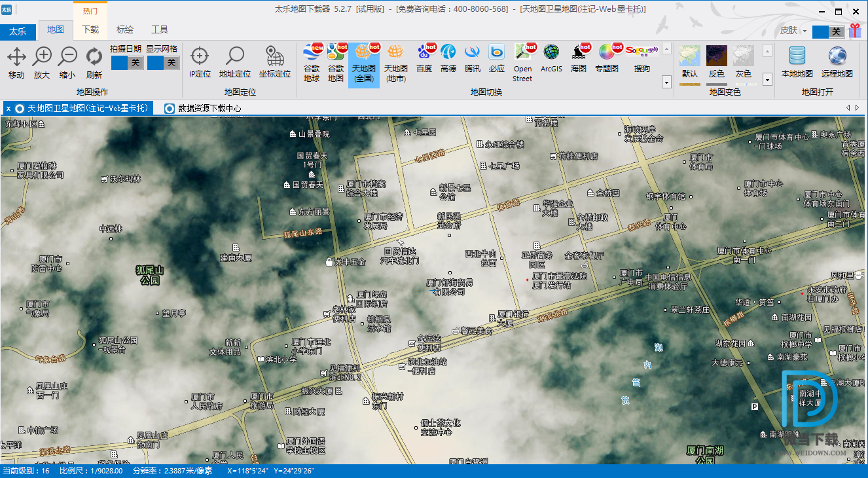Open the 太乐 application menu
This screenshot has height=478, width=868.
tap(18, 31)
